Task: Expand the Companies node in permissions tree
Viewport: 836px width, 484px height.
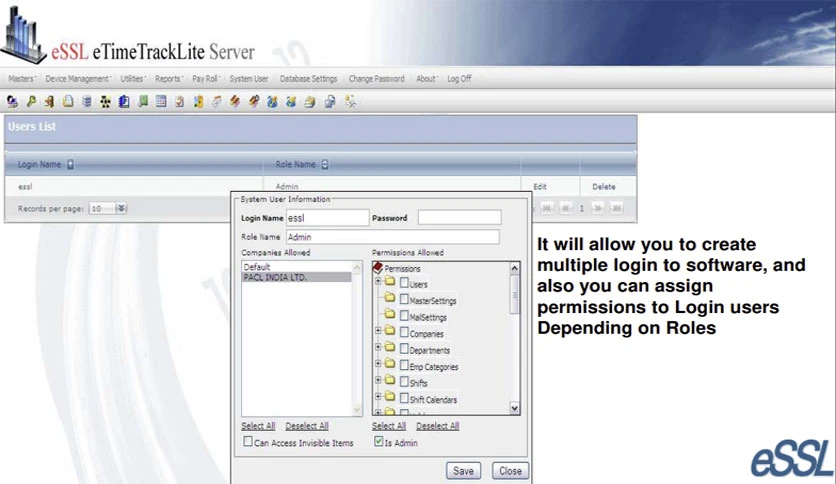Action: (x=378, y=330)
